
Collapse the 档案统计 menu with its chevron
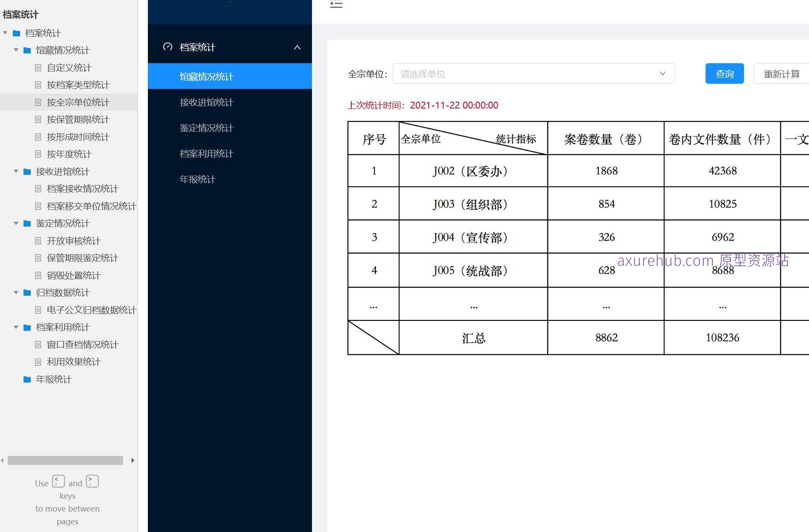pos(297,47)
